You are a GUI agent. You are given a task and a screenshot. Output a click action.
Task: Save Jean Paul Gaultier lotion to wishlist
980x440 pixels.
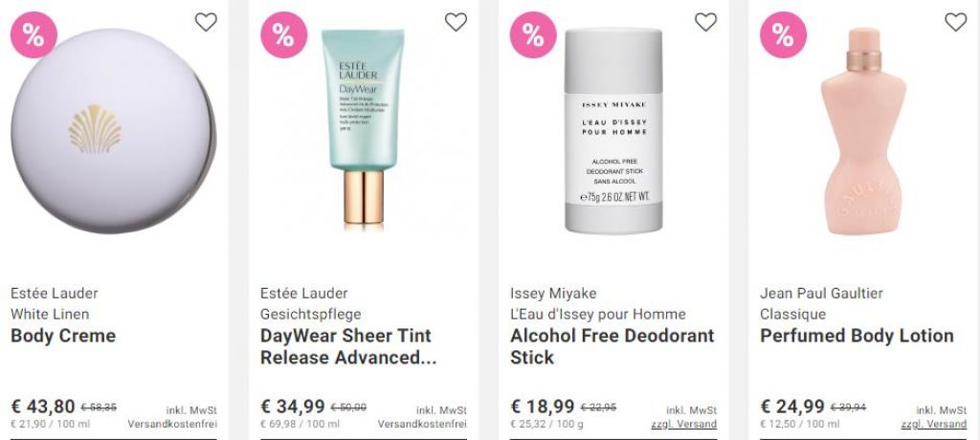coord(956,22)
